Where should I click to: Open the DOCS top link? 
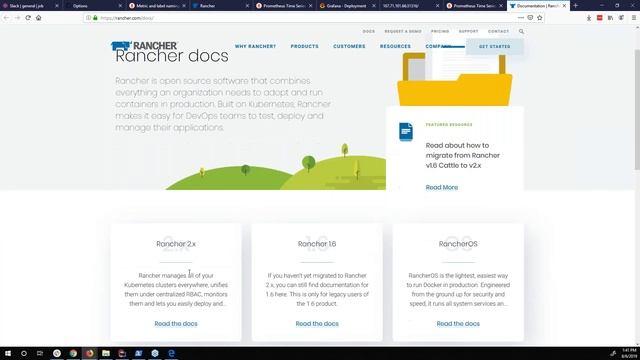(x=369, y=31)
